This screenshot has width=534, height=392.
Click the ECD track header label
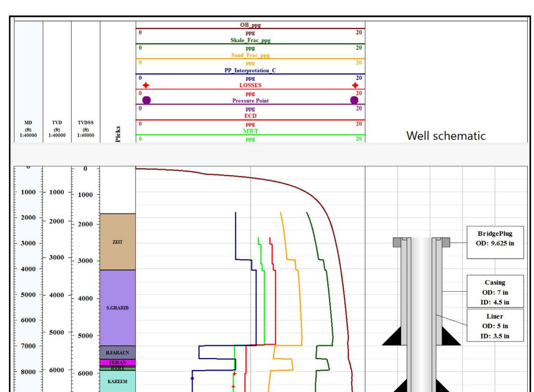click(x=250, y=116)
